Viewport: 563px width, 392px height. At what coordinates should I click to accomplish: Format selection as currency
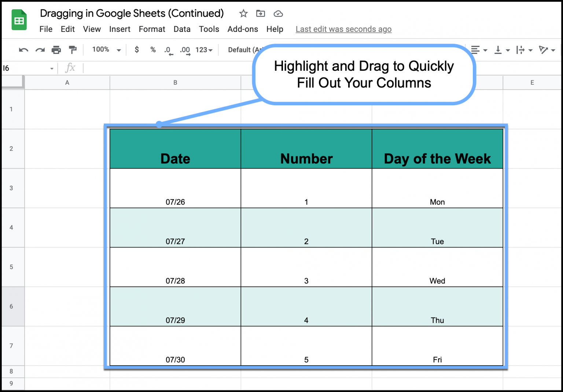pos(136,50)
